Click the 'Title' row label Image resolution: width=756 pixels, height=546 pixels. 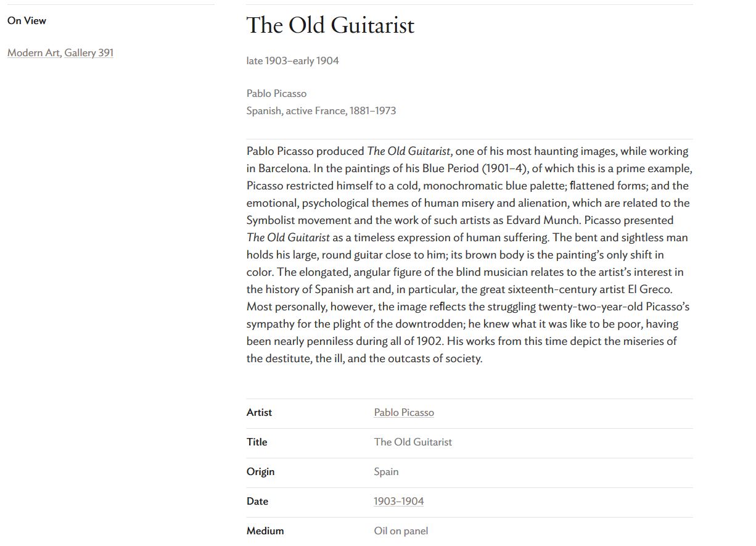[257, 442]
